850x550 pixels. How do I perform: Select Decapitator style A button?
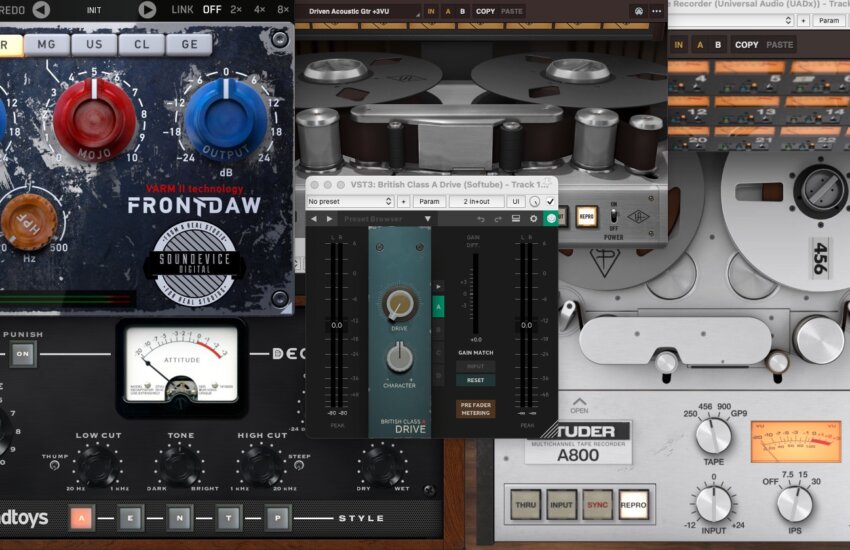pyautogui.click(x=82, y=517)
